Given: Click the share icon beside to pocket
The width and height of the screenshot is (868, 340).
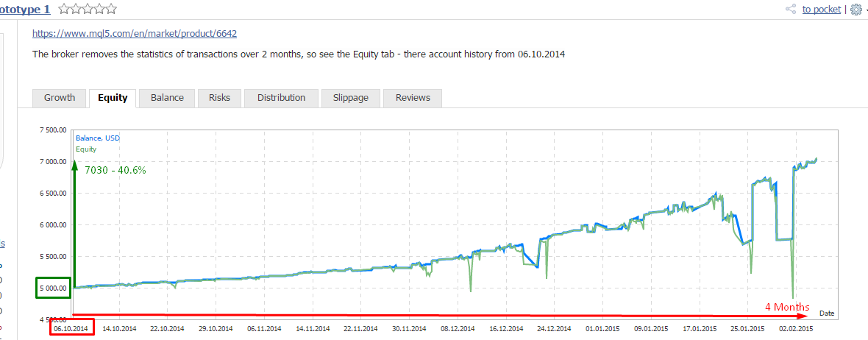Looking at the screenshot, I should pyautogui.click(x=791, y=10).
